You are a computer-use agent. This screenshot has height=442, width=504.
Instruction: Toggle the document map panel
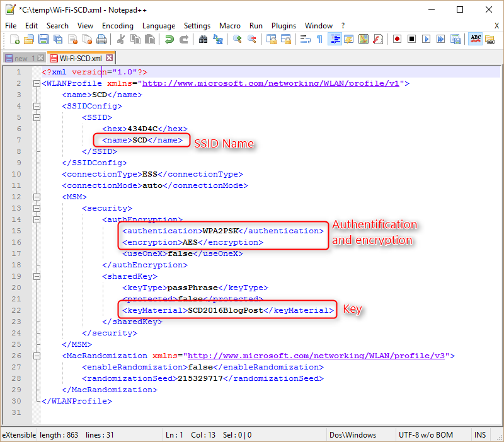[x=362, y=38]
